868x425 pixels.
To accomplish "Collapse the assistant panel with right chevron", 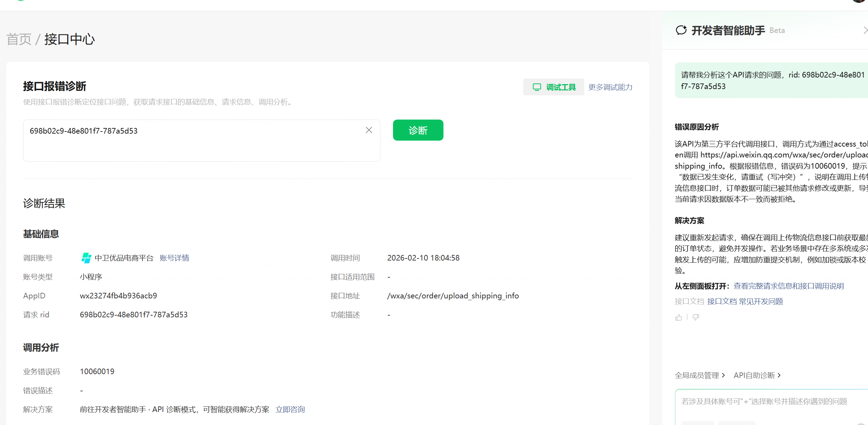I will [x=865, y=31].
